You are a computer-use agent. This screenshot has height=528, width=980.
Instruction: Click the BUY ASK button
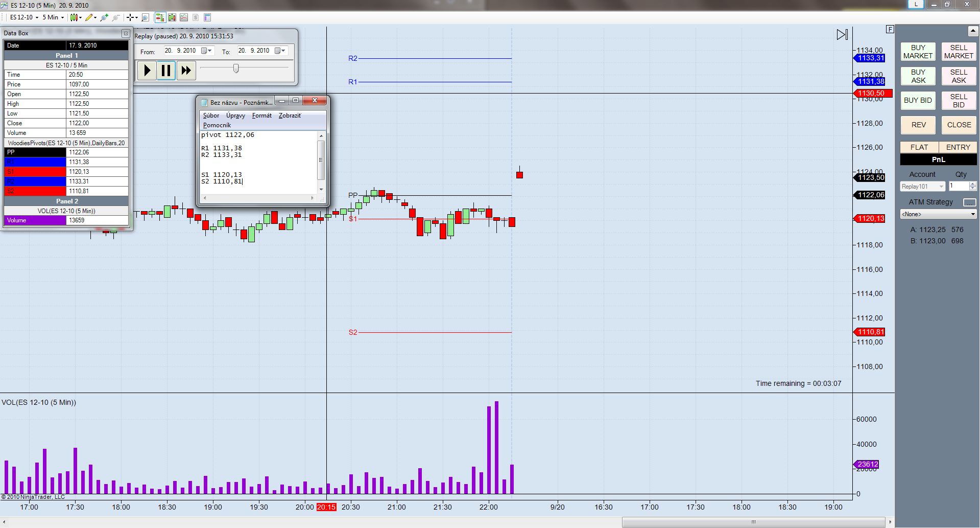(x=918, y=76)
